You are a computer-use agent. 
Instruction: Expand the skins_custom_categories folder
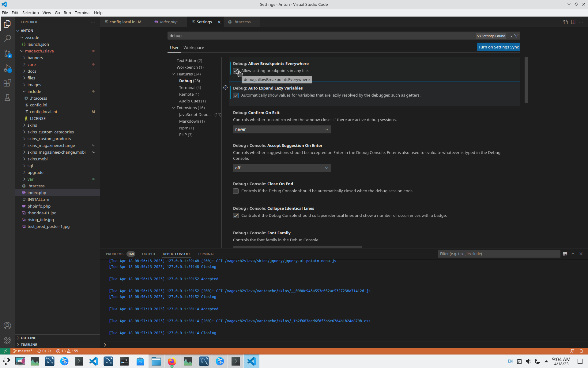(x=51, y=132)
